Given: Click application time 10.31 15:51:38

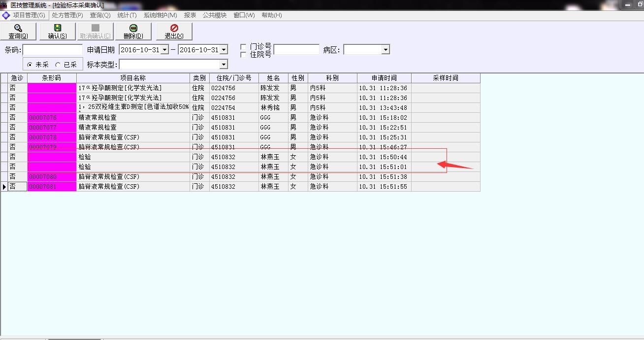Looking at the screenshot, I should coord(383,177).
